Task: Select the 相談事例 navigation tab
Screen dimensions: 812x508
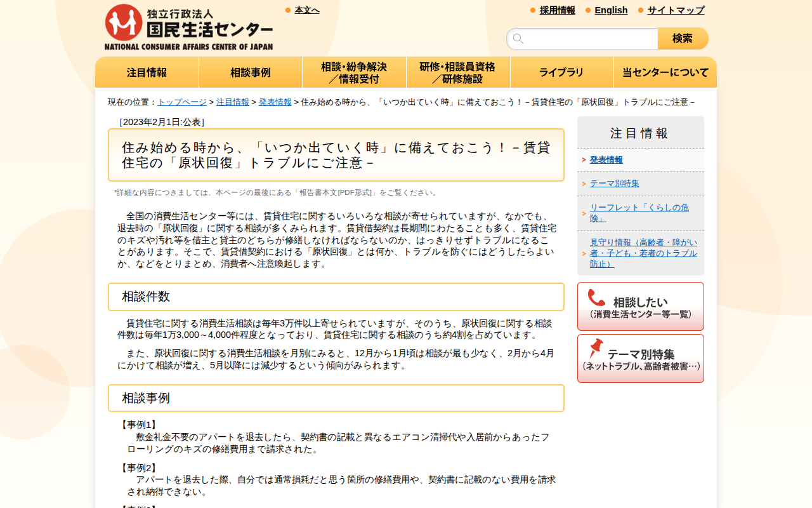Action: pyautogui.click(x=250, y=72)
